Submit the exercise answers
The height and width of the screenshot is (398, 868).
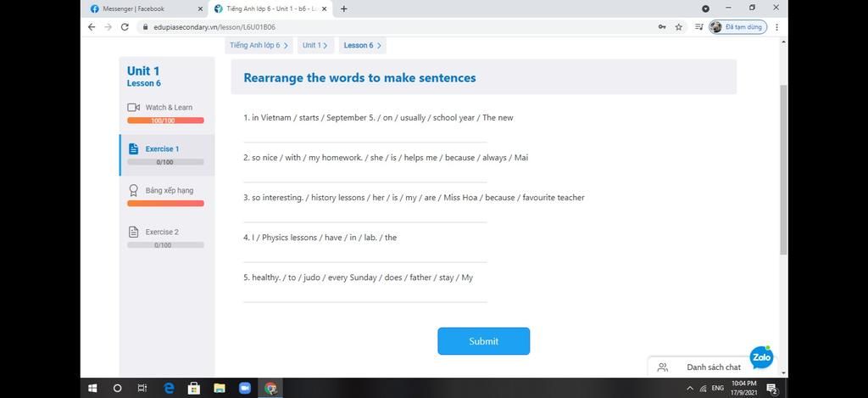[x=484, y=341]
